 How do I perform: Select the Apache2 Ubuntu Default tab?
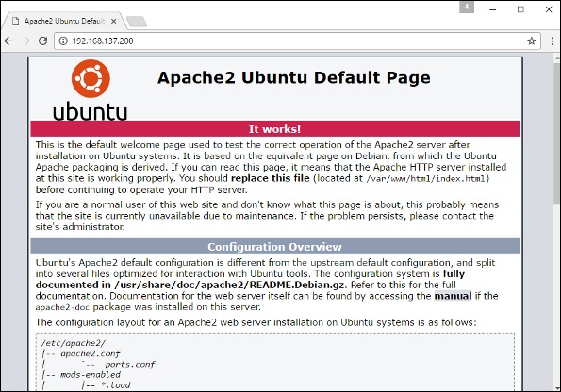64,21
